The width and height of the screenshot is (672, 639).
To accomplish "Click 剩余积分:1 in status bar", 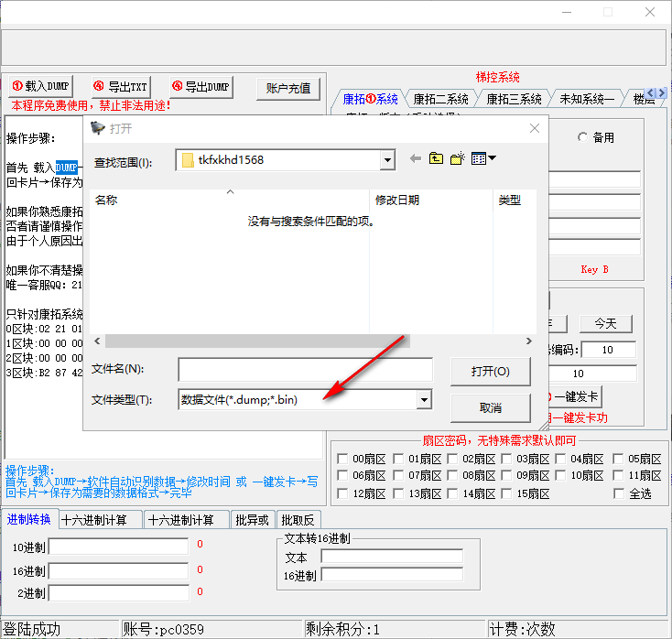I will click(x=342, y=629).
